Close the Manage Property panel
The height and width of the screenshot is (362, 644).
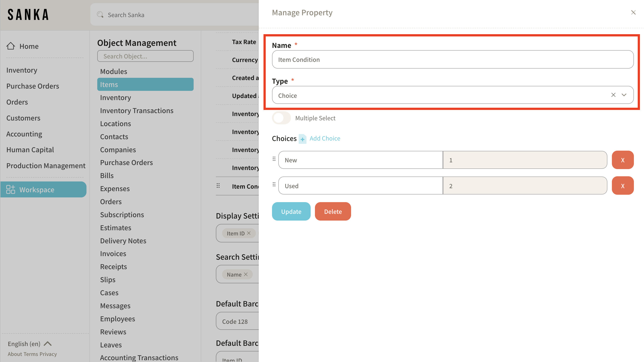tap(633, 13)
